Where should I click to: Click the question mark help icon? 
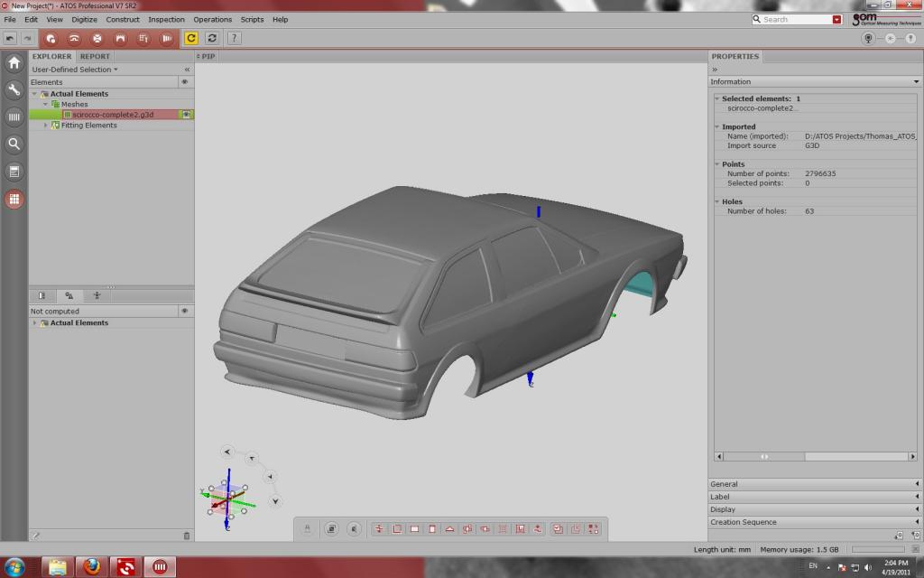pyautogui.click(x=234, y=38)
